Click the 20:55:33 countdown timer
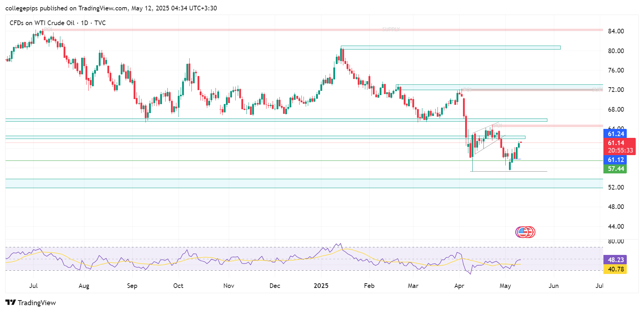Viewport: 644px width, 312px height. point(620,151)
